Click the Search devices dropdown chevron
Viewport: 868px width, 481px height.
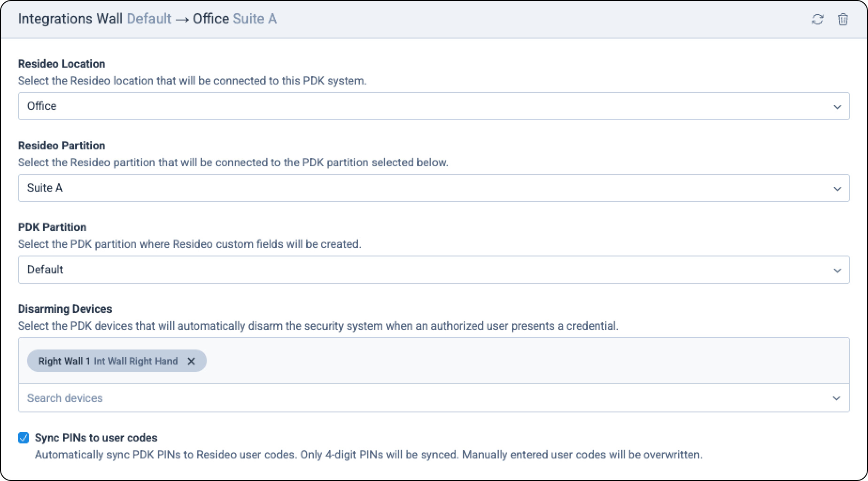pyautogui.click(x=837, y=398)
